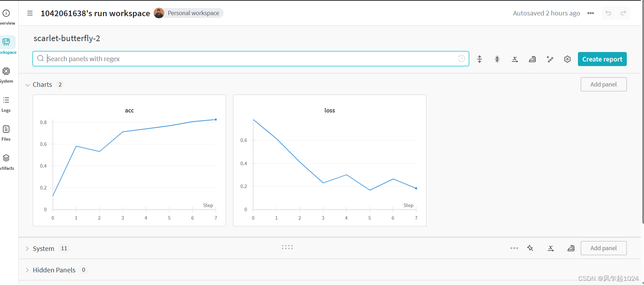
Task: Toggle the hamburger menu
Action: pyautogui.click(x=30, y=13)
